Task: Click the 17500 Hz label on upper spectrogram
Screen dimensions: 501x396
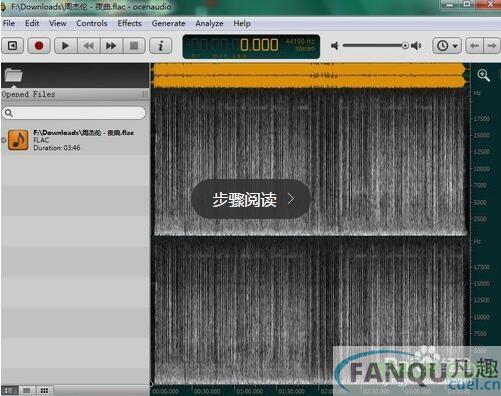Action: 482,119
